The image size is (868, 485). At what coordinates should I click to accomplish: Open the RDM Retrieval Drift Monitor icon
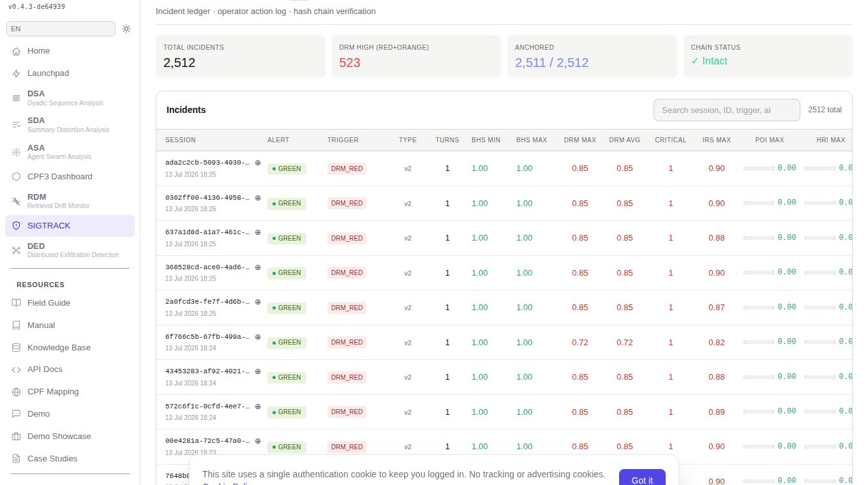[x=16, y=201]
